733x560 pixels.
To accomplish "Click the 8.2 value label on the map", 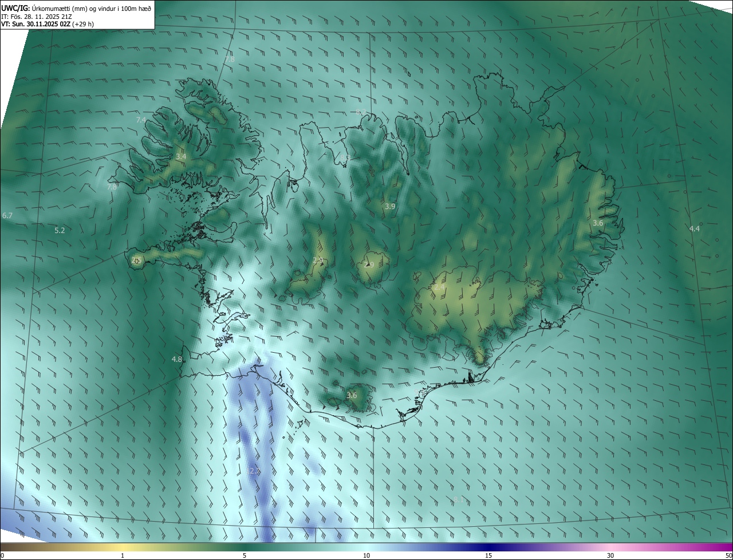I will tap(361, 112).
